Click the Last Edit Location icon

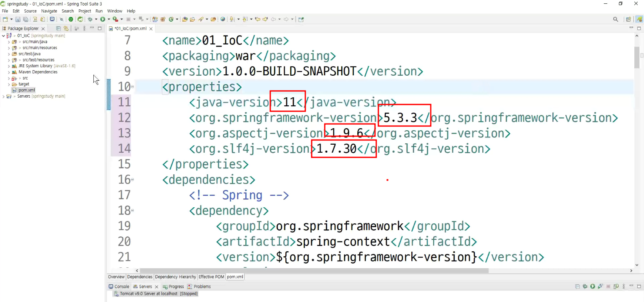pos(258,19)
